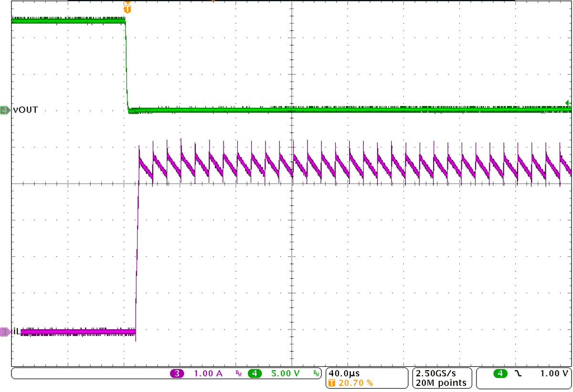573x392 pixels.
Task: Adjust the 1.00 V trigger level value
Action: point(553,374)
